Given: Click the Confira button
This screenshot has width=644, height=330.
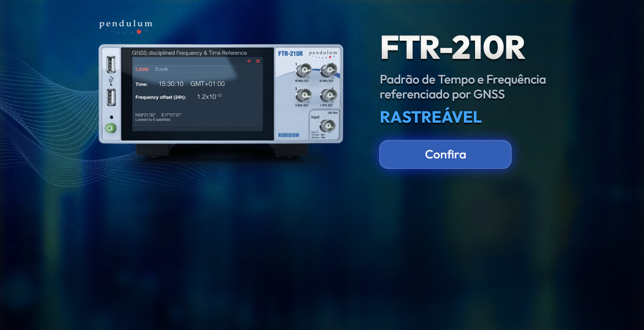Looking at the screenshot, I should [x=445, y=155].
